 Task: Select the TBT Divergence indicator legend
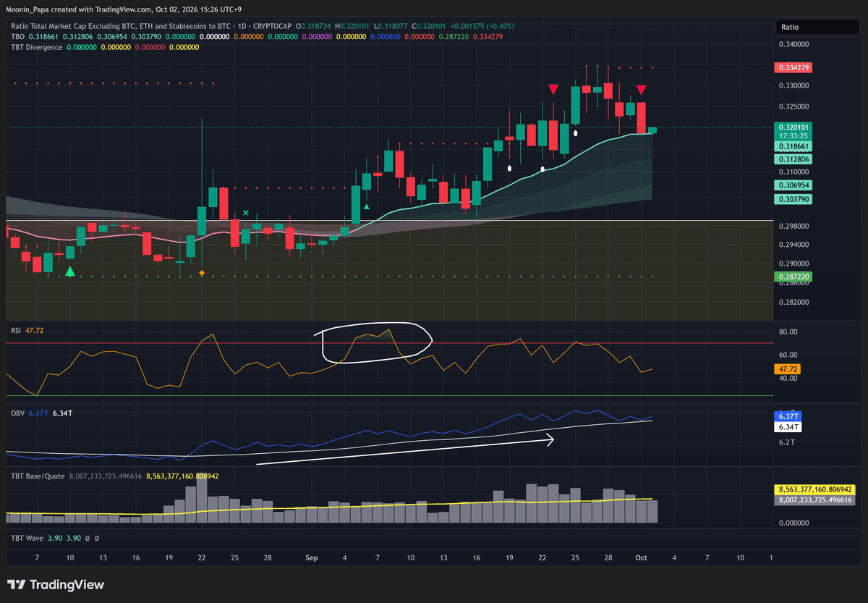[36, 47]
